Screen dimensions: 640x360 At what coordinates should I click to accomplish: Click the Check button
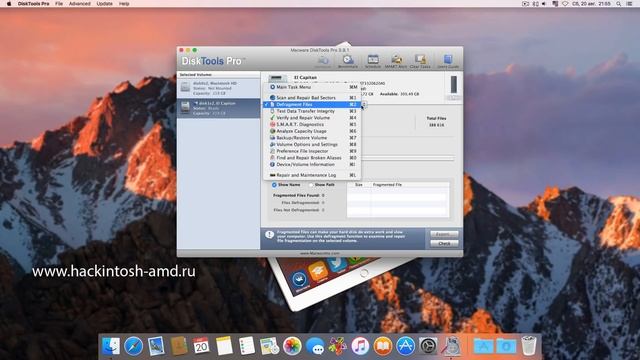(x=444, y=244)
